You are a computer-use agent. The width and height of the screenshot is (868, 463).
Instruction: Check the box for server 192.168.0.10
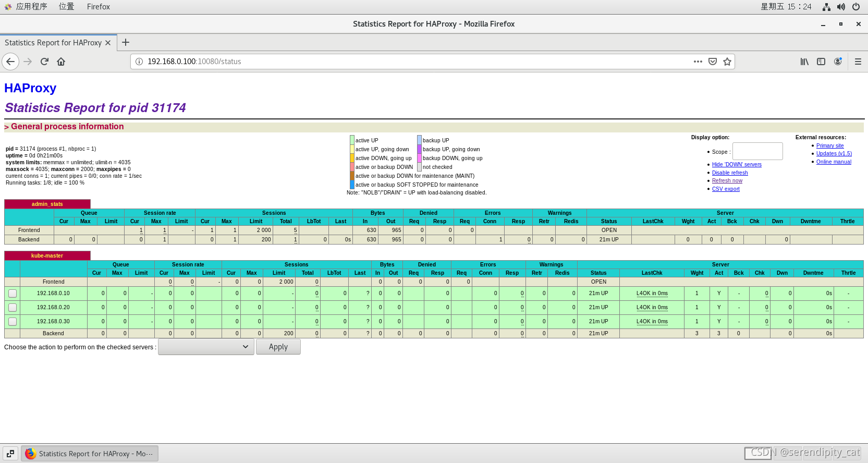[13, 294]
